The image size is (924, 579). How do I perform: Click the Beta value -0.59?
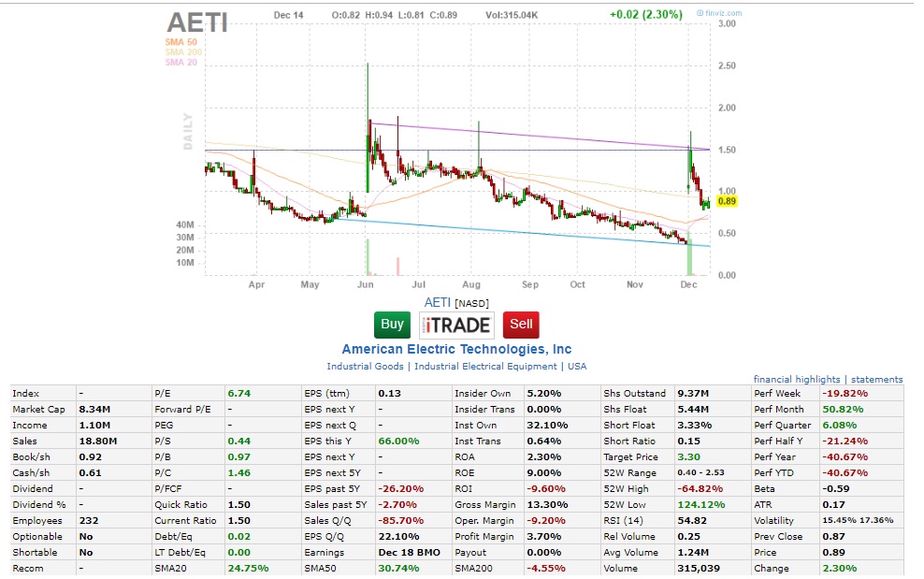pos(836,489)
